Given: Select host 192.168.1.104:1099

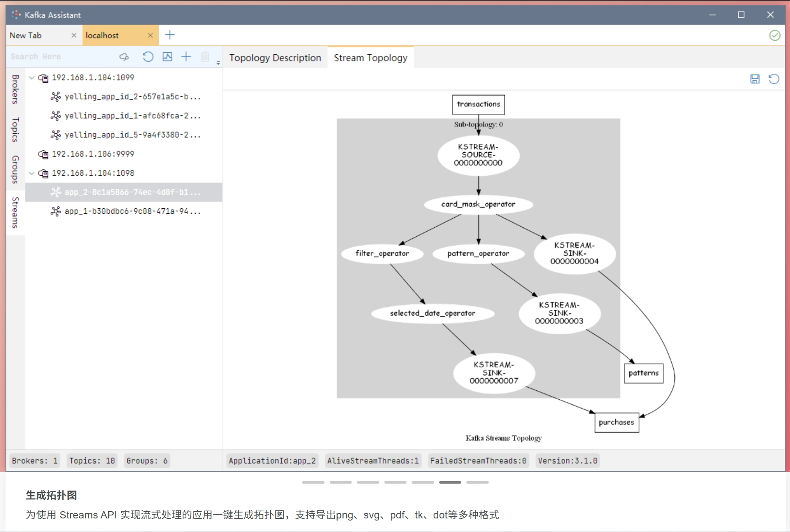Looking at the screenshot, I should 93,78.
